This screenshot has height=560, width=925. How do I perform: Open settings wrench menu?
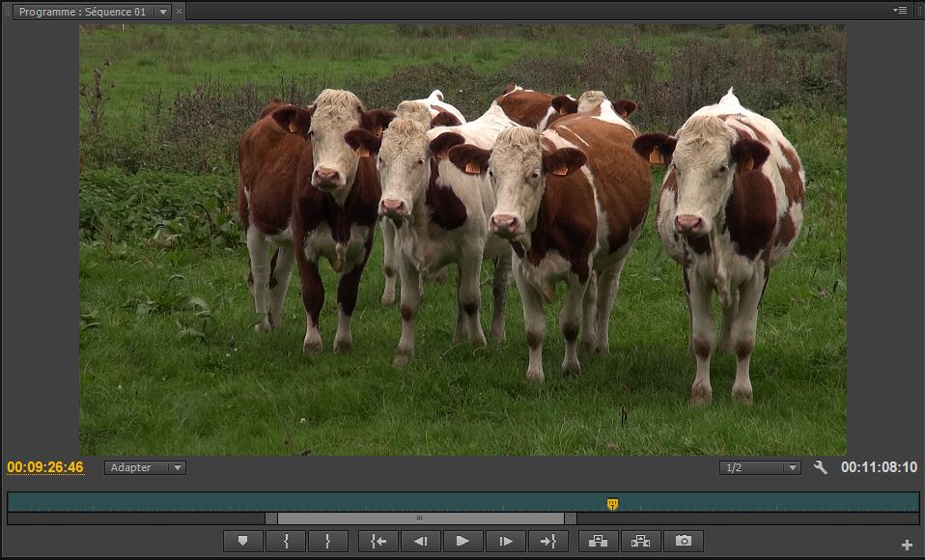pos(820,467)
